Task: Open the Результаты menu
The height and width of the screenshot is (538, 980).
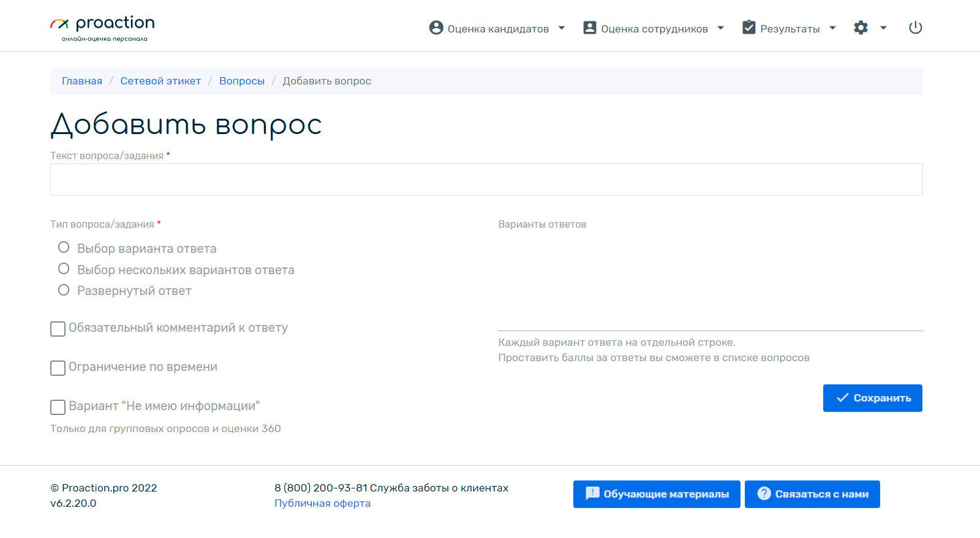Action: click(x=789, y=28)
